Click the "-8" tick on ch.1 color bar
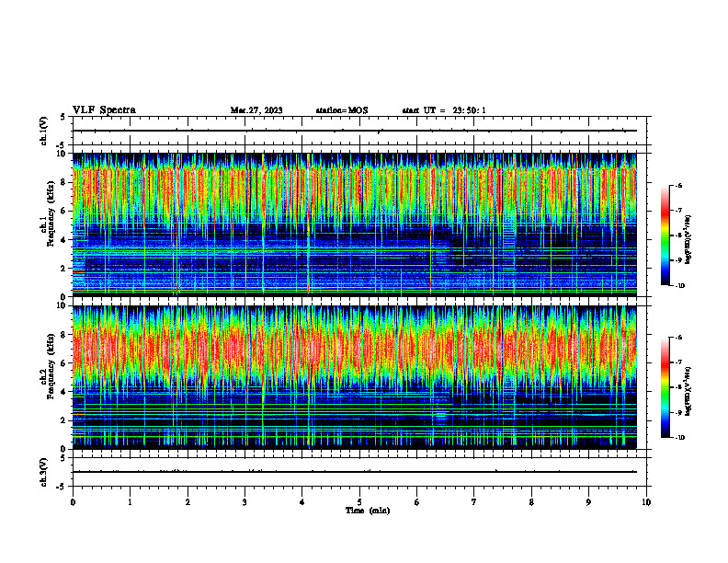This screenshot has width=728, height=563. pos(678,236)
